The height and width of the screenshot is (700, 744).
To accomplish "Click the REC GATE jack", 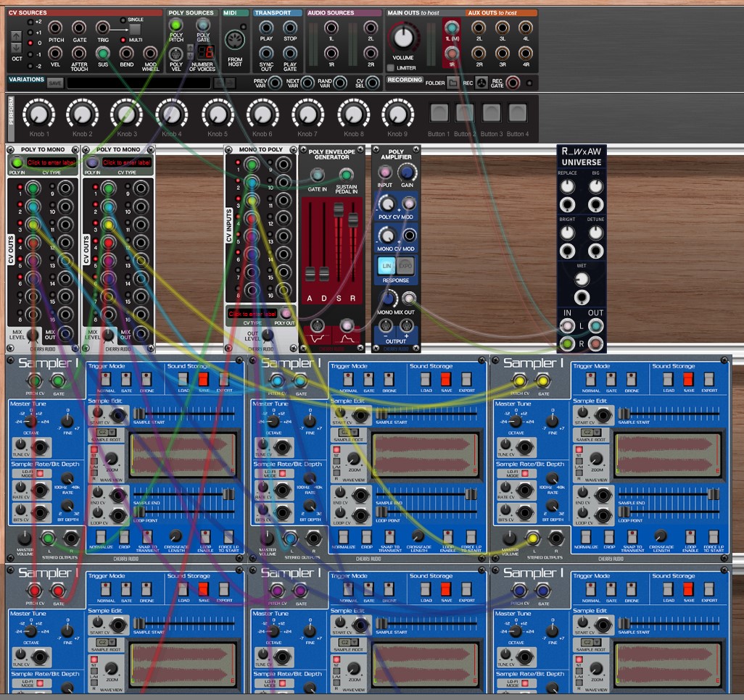I will pyautogui.click(x=513, y=83).
